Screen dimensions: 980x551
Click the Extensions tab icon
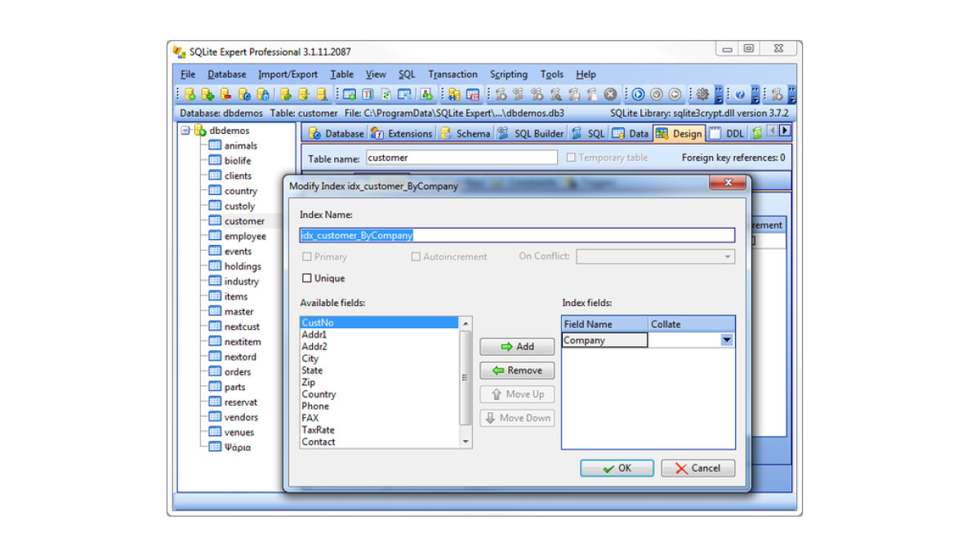376,133
